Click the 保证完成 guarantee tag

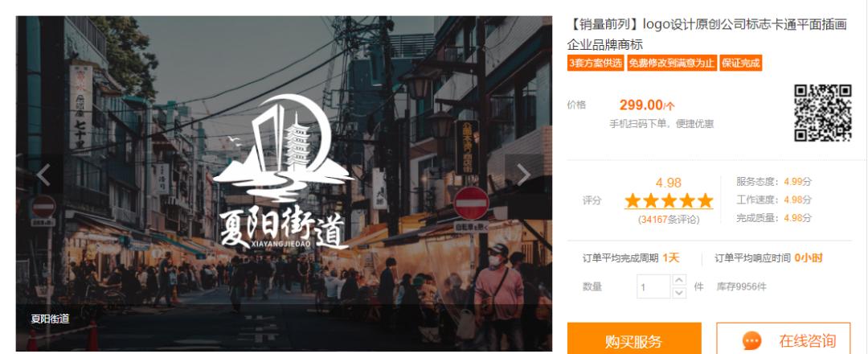point(741,63)
